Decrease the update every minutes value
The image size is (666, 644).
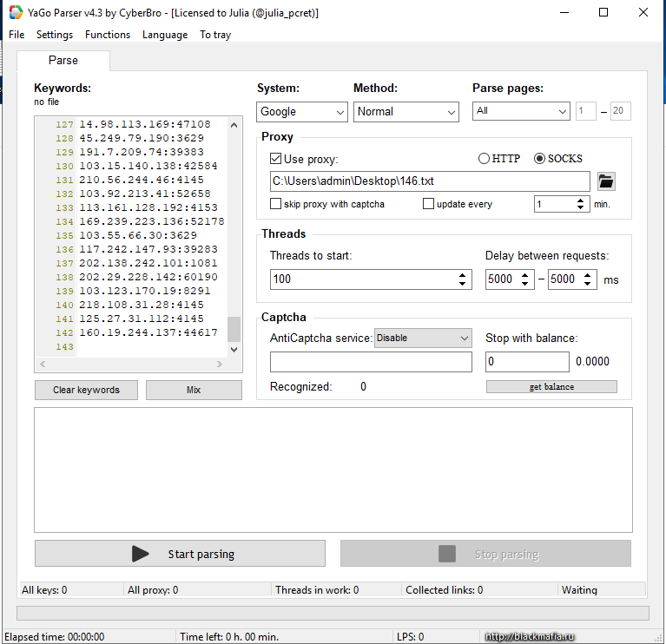(x=579, y=208)
